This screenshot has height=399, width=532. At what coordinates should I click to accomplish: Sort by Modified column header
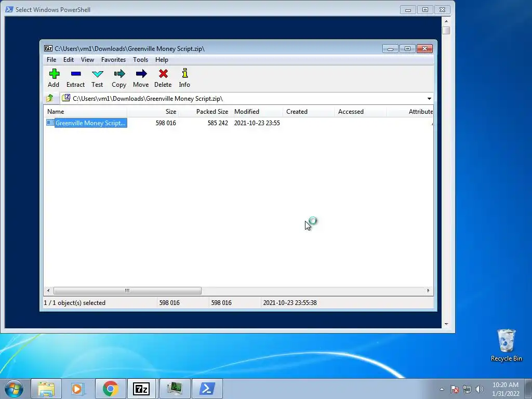click(x=257, y=112)
